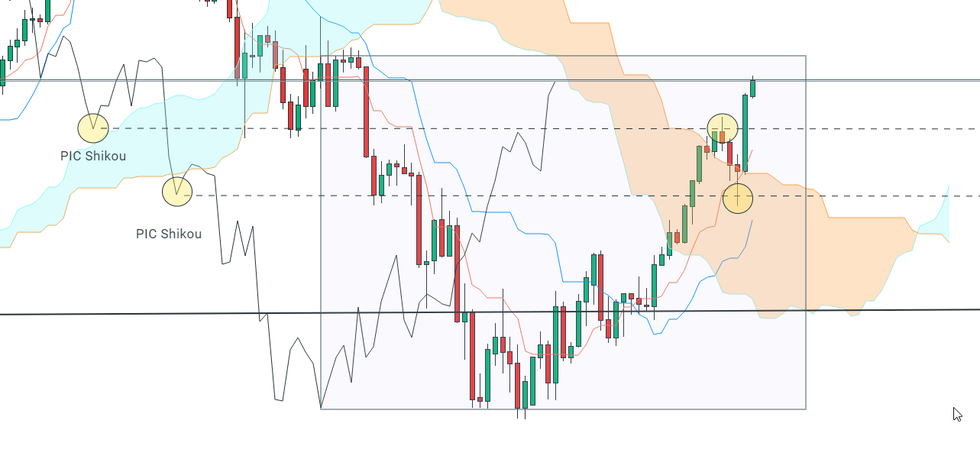This screenshot has height=459, width=980.
Task: Select the thick black horizontal trend line
Action: (490, 312)
